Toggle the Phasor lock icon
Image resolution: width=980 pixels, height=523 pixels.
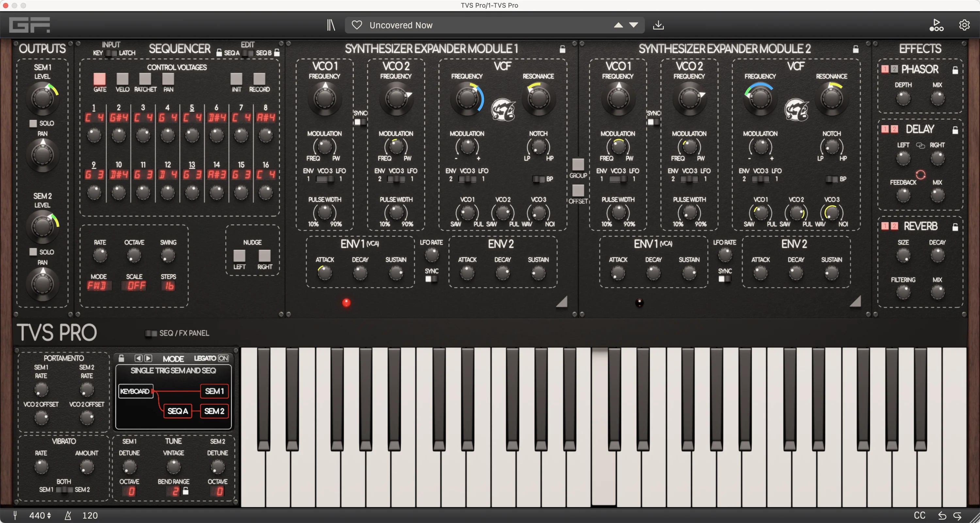tap(955, 70)
